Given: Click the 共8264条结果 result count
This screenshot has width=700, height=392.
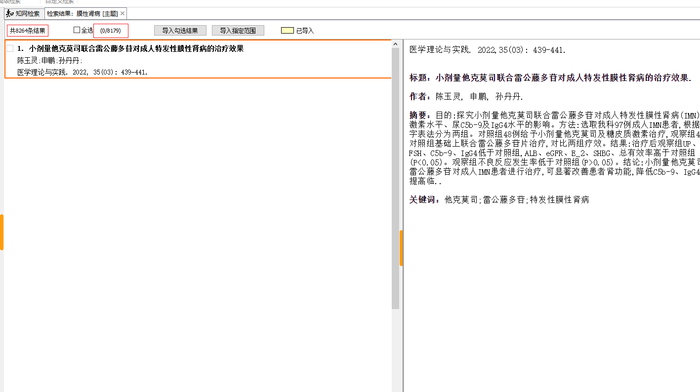Looking at the screenshot, I should pyautogui.click(x=28, y=30).
